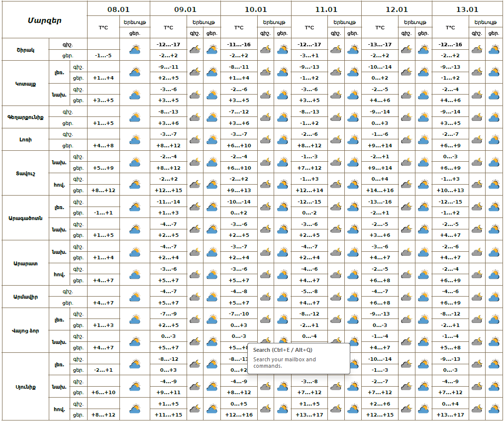
Task: Click Լոռի daytime weather icon for 10.01
Action: click(x=282, y=140)
